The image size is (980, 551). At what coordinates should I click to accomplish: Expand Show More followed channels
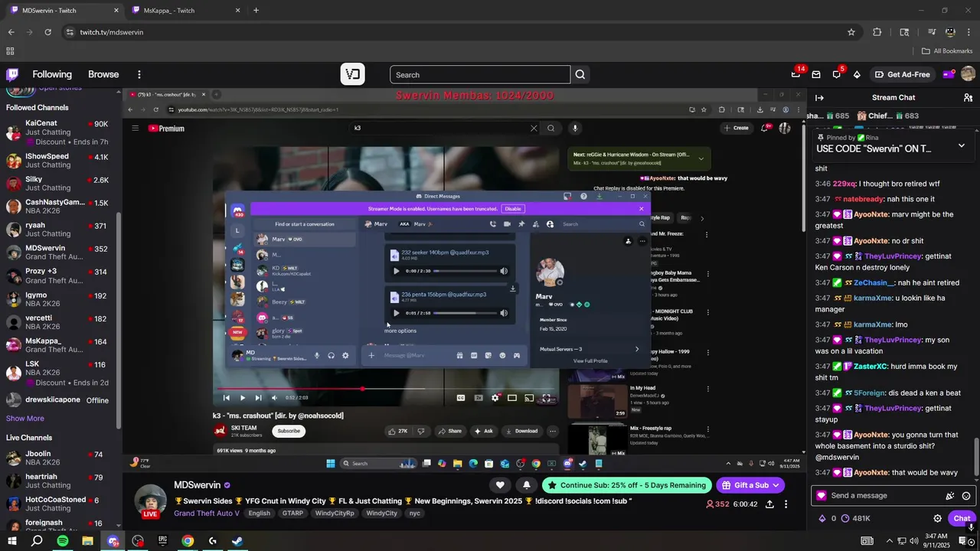point(25,419)
